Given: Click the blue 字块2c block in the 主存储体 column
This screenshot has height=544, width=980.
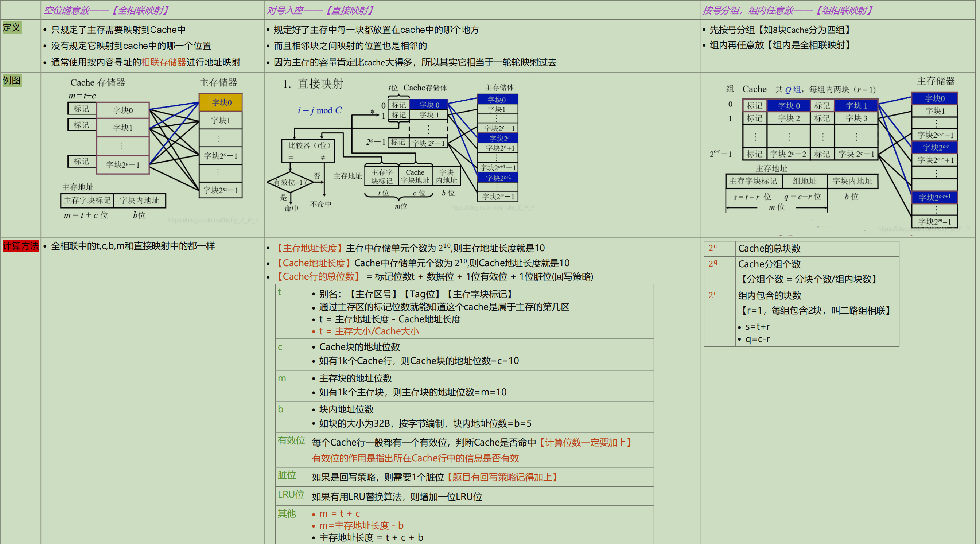Looking at the screenshot, I should (x=498, y=138).
